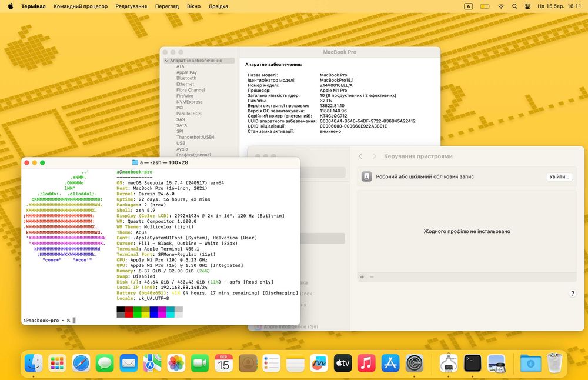Select FireWire in hardware sidebar
The height and width of the screenshot is (380, 588).
click(185, 96)
